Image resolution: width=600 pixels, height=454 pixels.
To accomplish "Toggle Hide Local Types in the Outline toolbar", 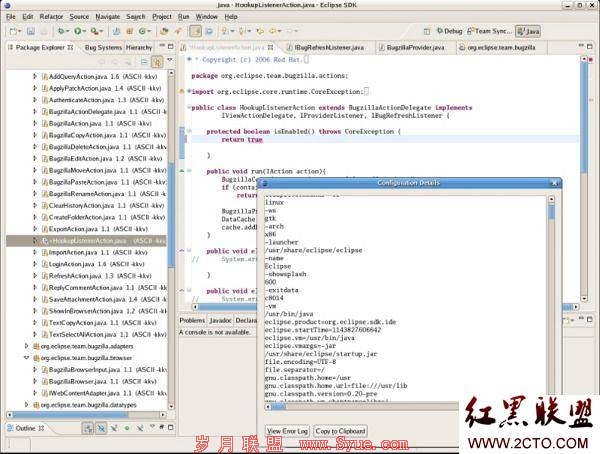I will coord(140,428).
